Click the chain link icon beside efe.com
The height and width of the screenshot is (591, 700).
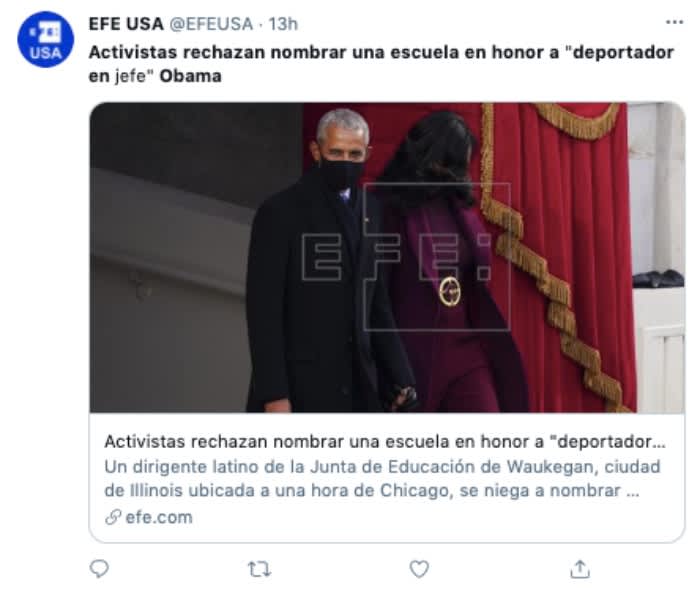[113, 517]
